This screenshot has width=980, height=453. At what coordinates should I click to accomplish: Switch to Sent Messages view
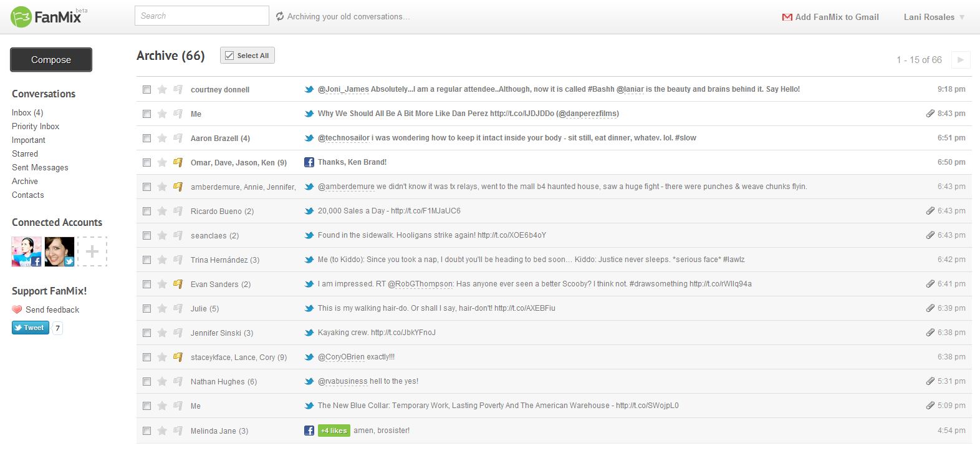coord(40,167)
